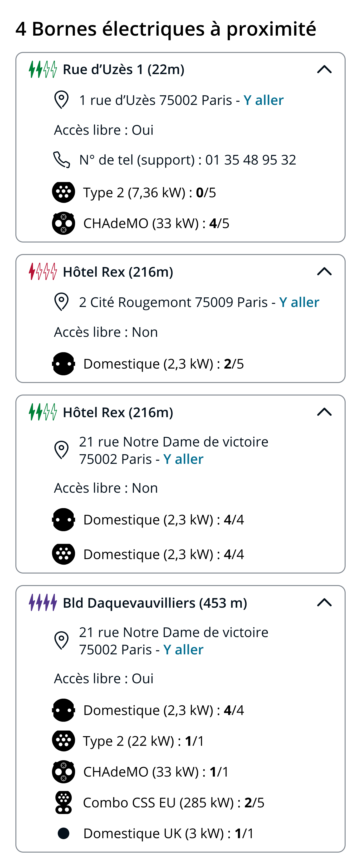Collapse the Hôtel Rex card at 2 Cité Rougemont

point(324,272)
